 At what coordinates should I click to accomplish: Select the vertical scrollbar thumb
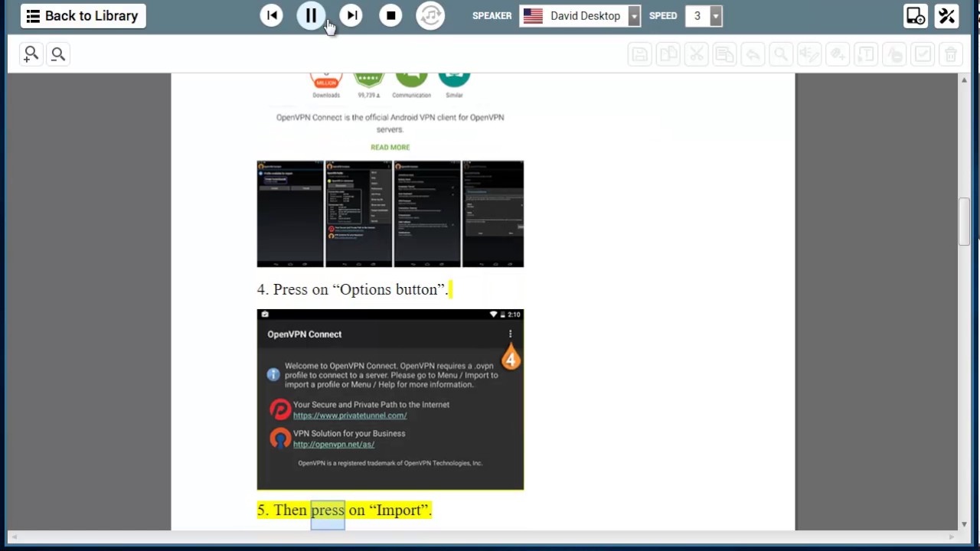point(964,222)
